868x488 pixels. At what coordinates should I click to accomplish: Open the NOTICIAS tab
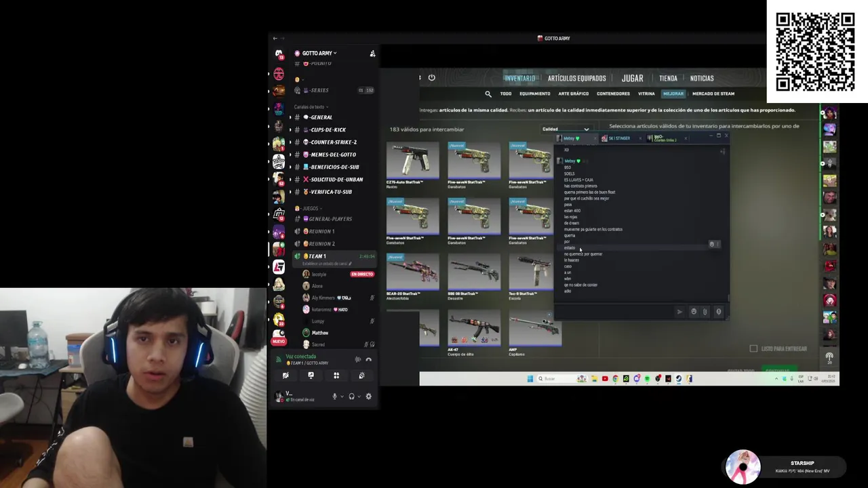click(702, 78)
